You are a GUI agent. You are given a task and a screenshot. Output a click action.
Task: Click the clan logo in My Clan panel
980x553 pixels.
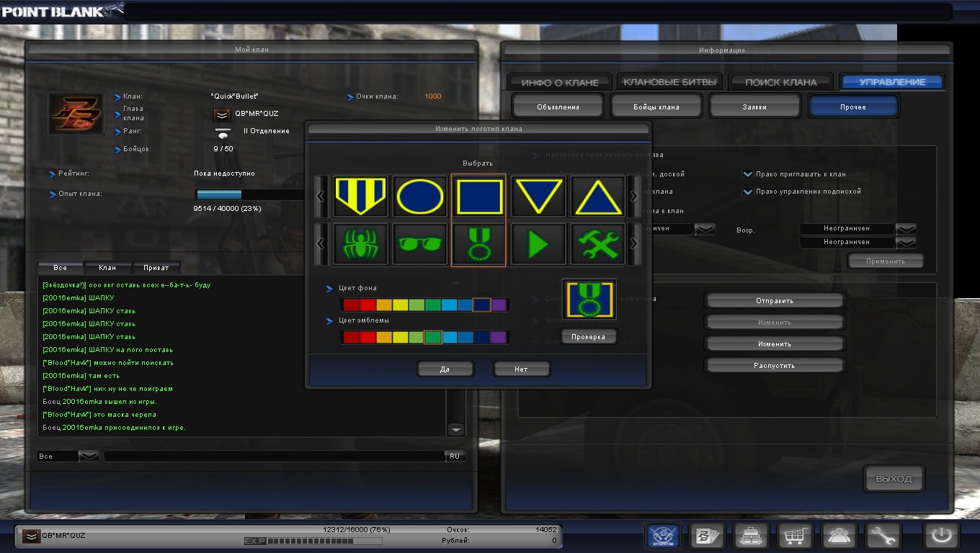[76, 113]
